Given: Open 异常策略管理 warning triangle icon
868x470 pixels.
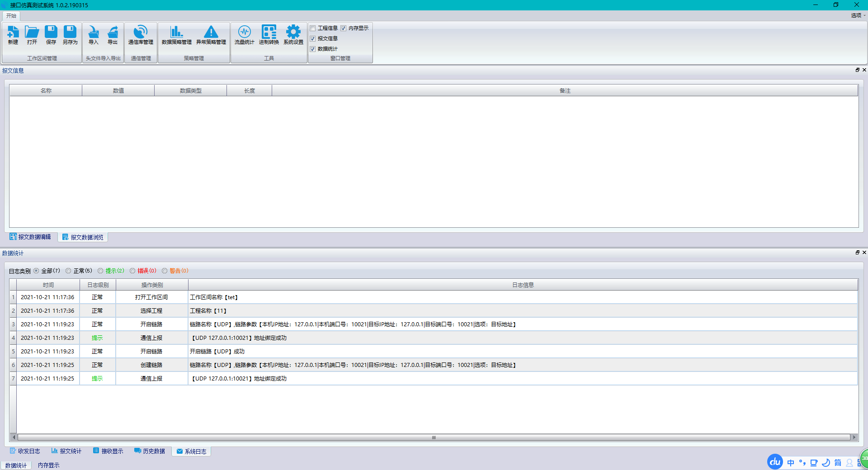Looking at the screenshot, I should (211, 35).
